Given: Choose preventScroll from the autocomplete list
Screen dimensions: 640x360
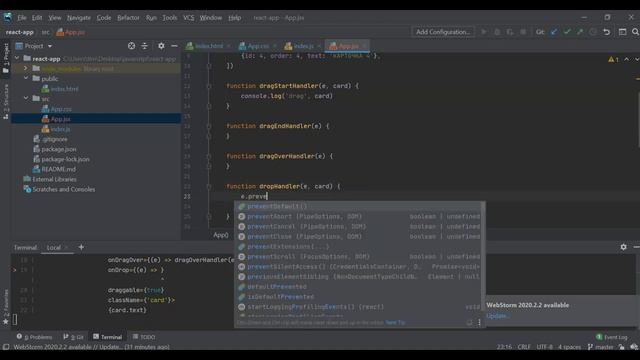Looking at the screenshot, I should [359, 257].
